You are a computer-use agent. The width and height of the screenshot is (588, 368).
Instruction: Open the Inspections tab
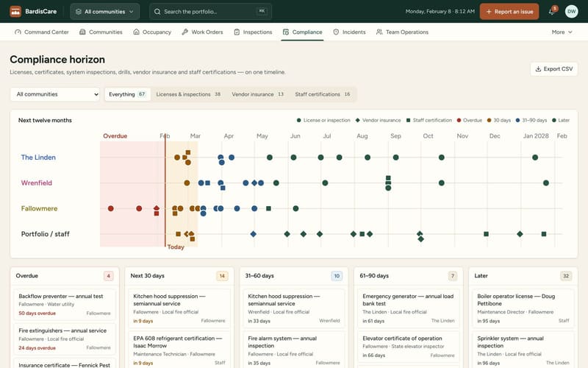point(253,32)
